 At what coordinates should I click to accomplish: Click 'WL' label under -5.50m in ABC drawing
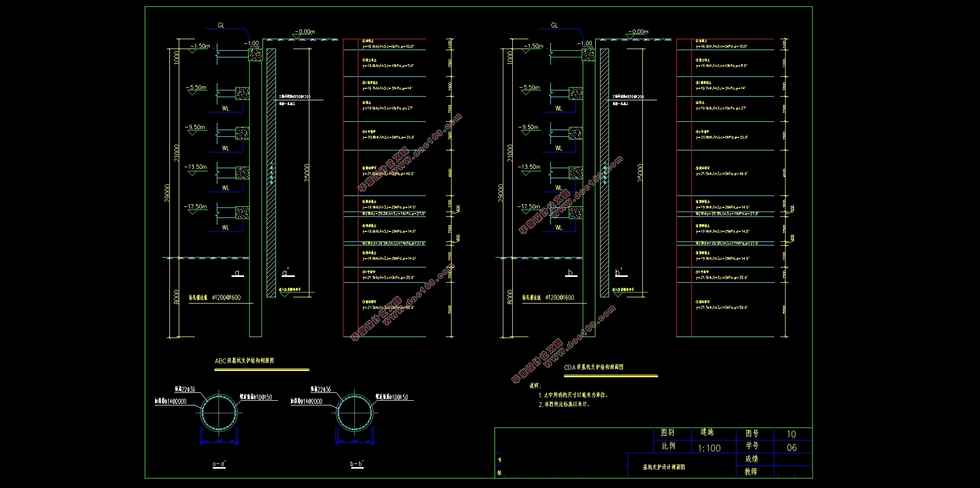pos(226,108)
